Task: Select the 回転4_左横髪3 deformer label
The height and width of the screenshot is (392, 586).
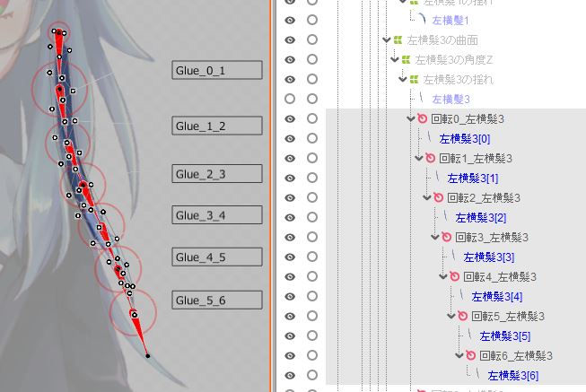Action: coord(500,277)
